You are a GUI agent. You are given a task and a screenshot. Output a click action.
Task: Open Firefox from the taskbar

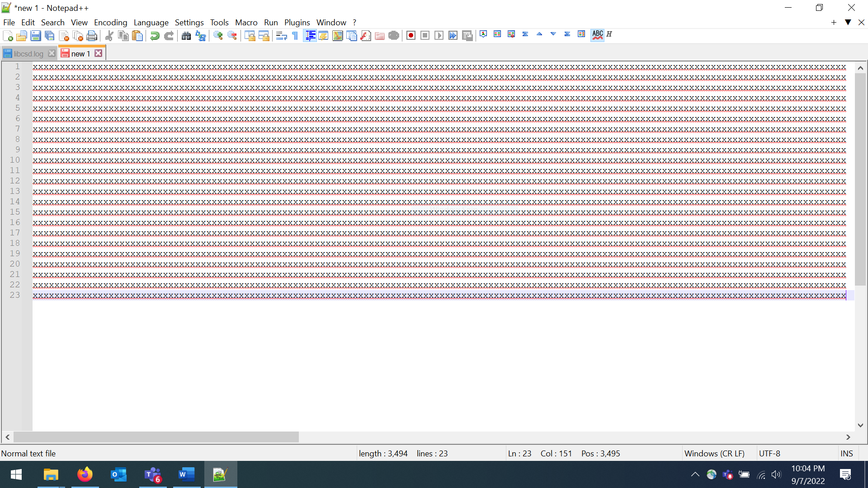[85, 474]
